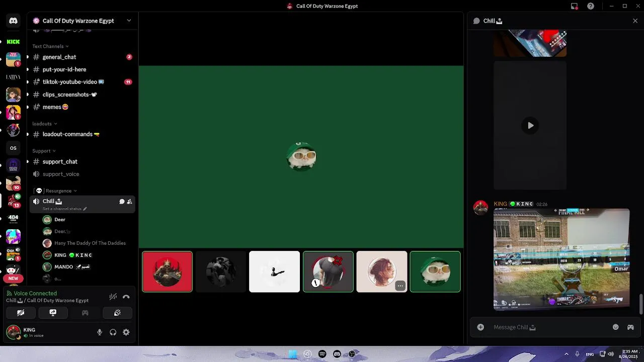
Task: Click the Chill voice channel row
Action: (x=83, y=204)
